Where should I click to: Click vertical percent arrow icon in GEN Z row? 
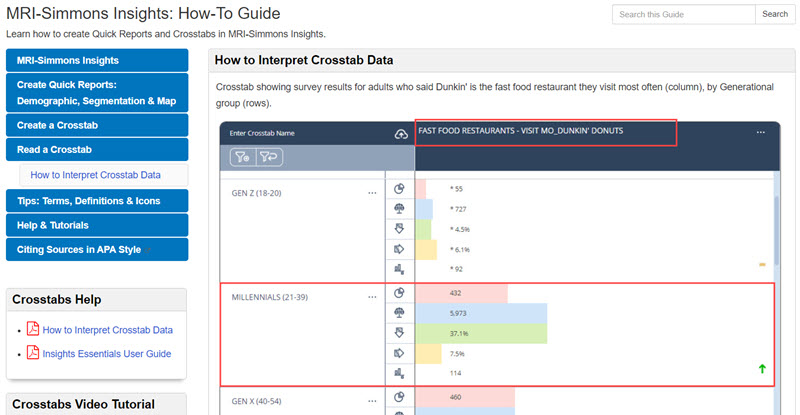pos(399,229)
